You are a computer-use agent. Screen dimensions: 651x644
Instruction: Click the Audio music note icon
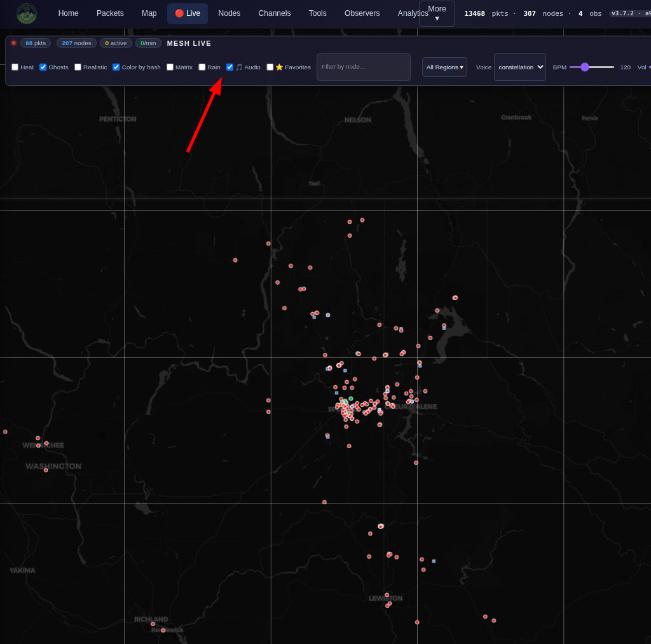(239, 67)
